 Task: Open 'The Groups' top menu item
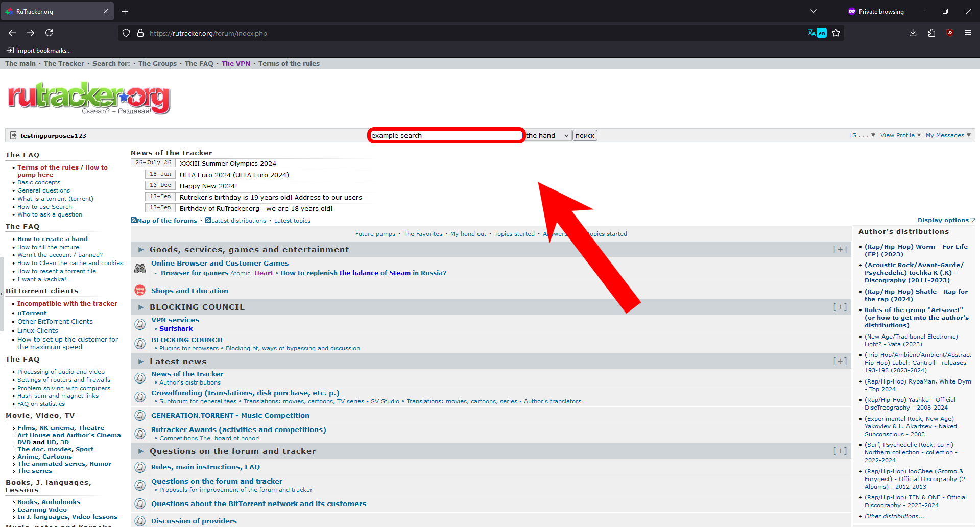click(x=157, y=63)
